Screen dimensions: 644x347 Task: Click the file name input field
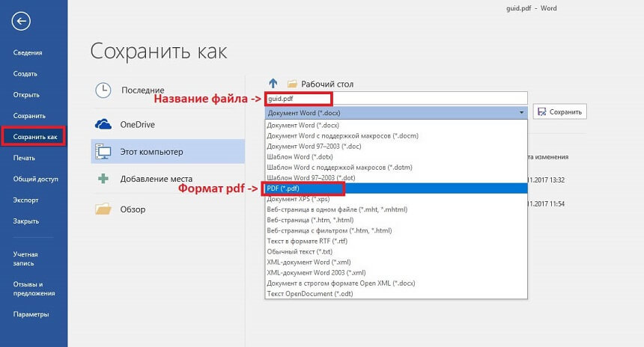tap(427, 98)
